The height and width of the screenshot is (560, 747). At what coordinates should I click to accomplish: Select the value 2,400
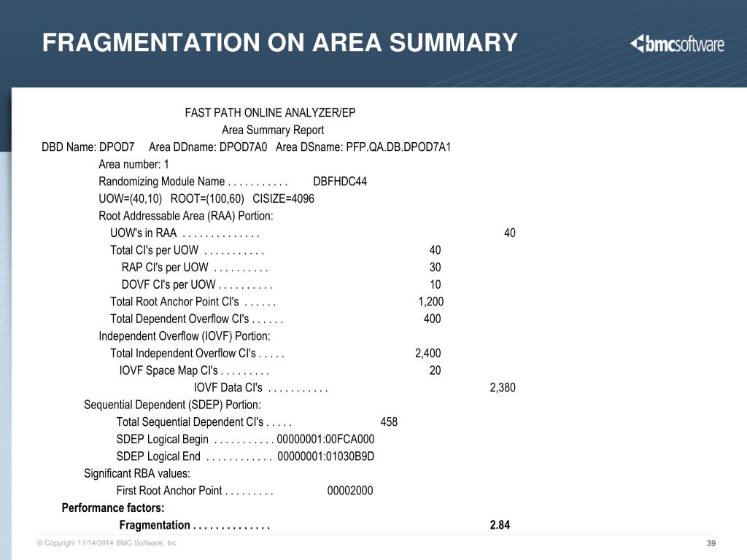[427, 354]
